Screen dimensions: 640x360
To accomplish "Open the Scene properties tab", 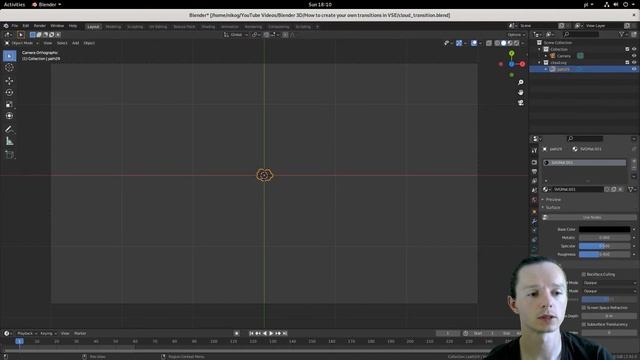I will tap(534, 190).
